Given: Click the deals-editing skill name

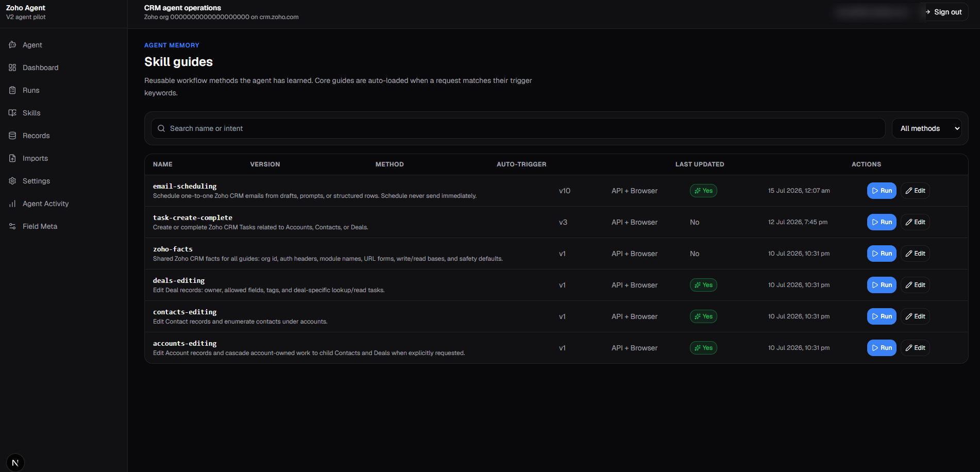Looking at the screenshot, I should (x=179, y=280).
